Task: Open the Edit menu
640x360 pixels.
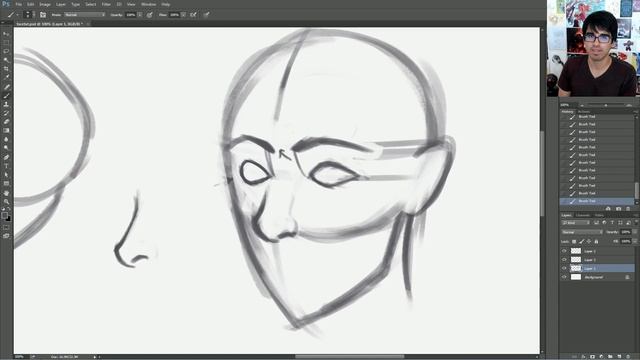Action: 31,4
